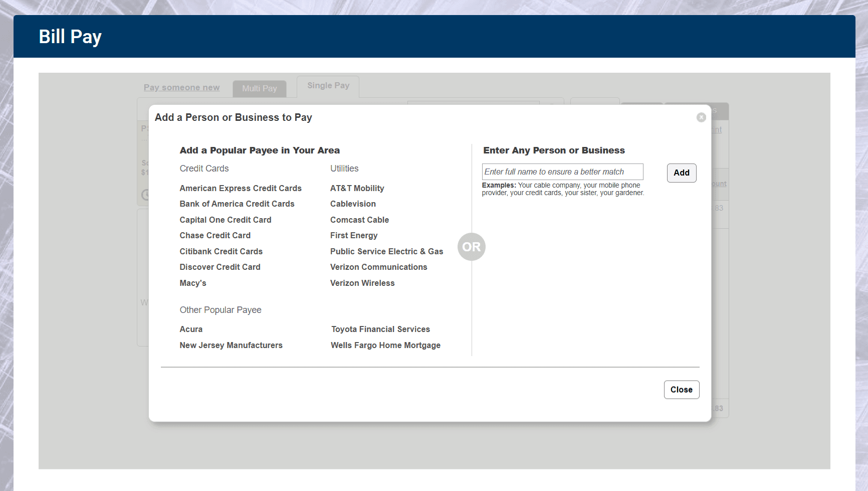Switch to the Single Pay tab
The width and height of the screenshot is (868, 491).
tap(328, 86)
